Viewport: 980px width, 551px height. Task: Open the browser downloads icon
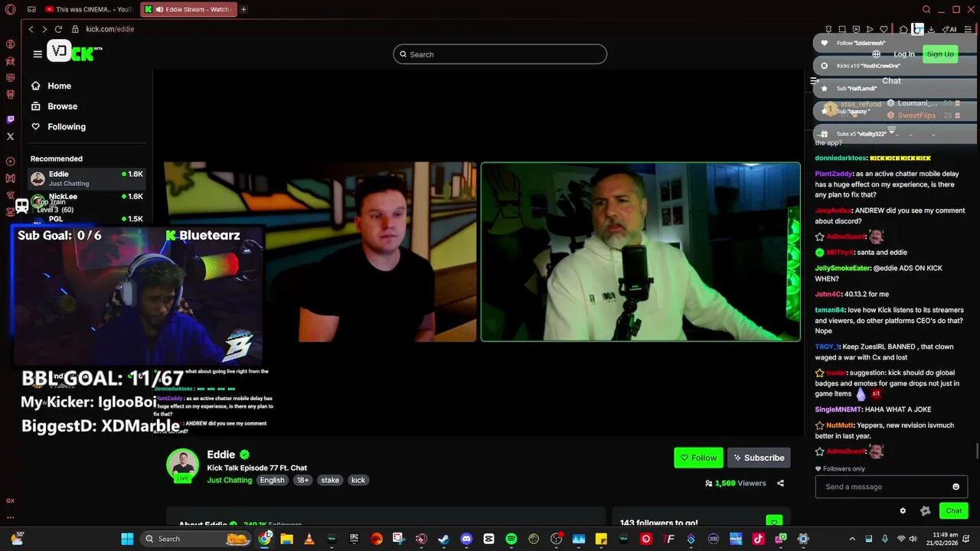click(x=931, y=29)
